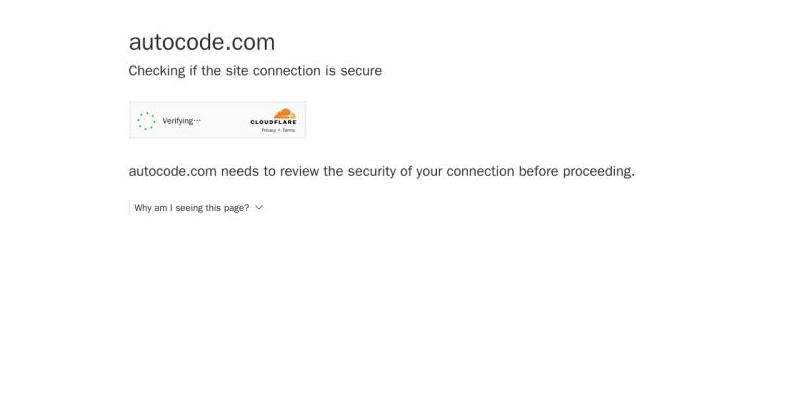Open the Terms link under the Cloudflare logo
The width and height of the screenshot is (800, 417).
click(289, 130)
